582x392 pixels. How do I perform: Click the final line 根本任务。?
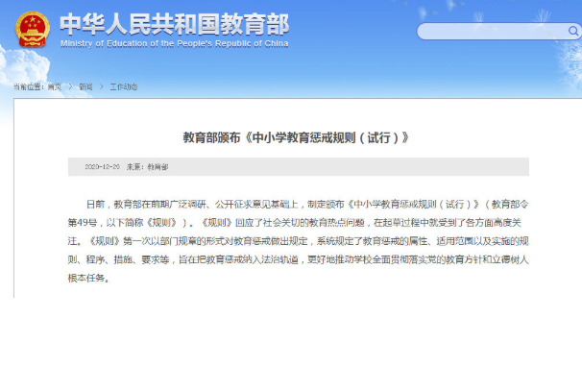tap(88, 278)
